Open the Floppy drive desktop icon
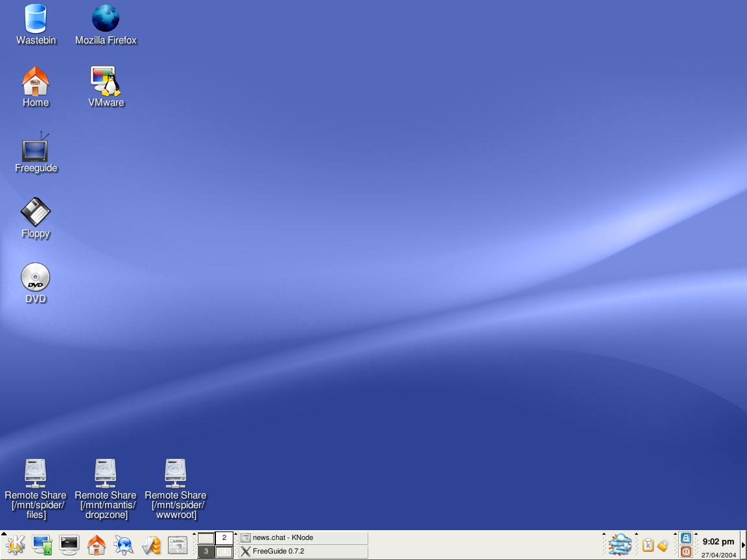The height and width of the screenshot is (560, 747). coord(36,213)
